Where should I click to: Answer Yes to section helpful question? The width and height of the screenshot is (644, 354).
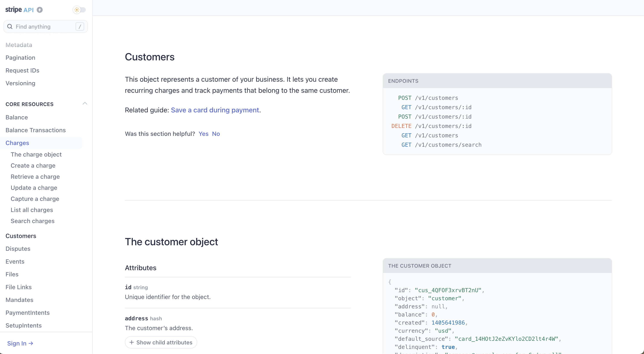click(204, 134)
